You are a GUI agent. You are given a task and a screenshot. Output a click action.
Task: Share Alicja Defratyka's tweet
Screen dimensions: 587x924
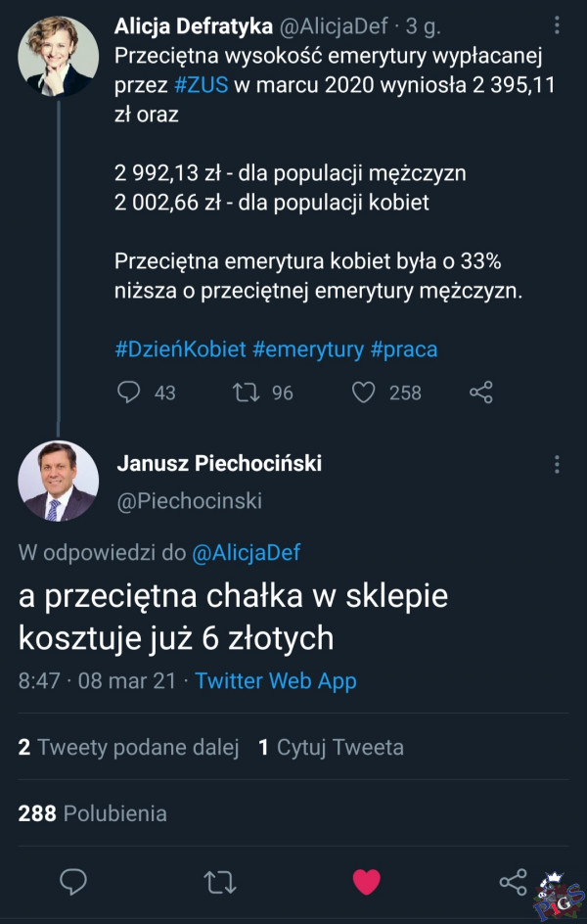[480, 393]
